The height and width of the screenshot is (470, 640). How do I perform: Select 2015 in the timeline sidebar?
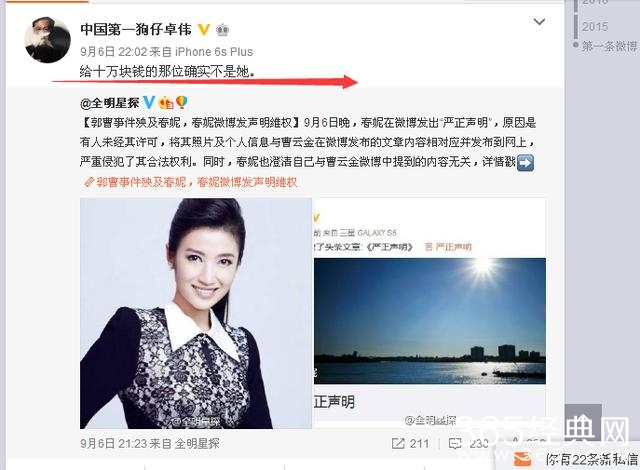tap(595, 27)
